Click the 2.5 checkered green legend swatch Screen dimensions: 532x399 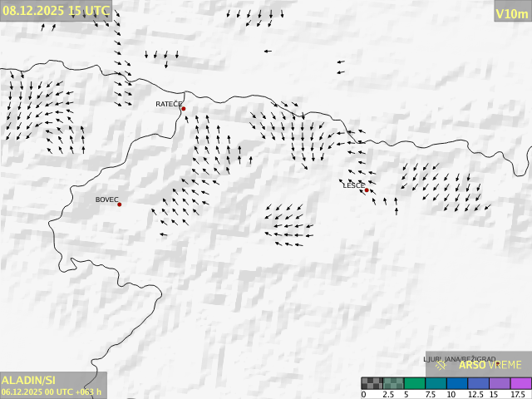coord(393,383)
